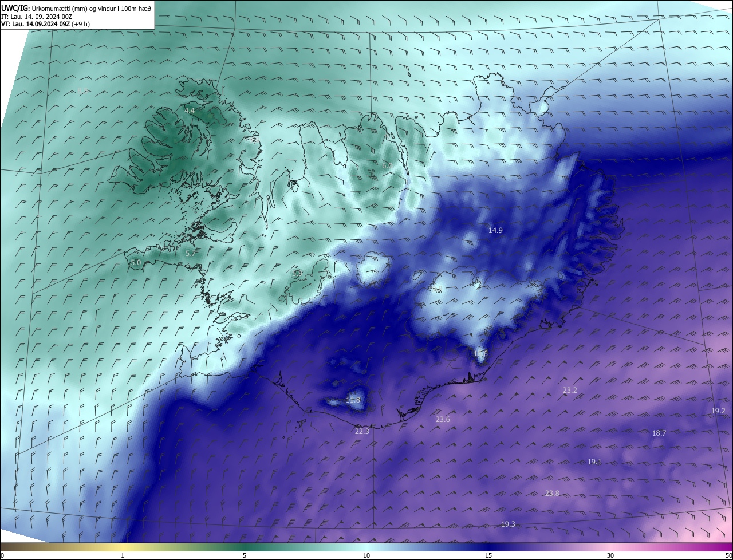This screenshot has width=733, height=560.
Task: Click the 23.6 value label
Action: (x=443, y=420)
